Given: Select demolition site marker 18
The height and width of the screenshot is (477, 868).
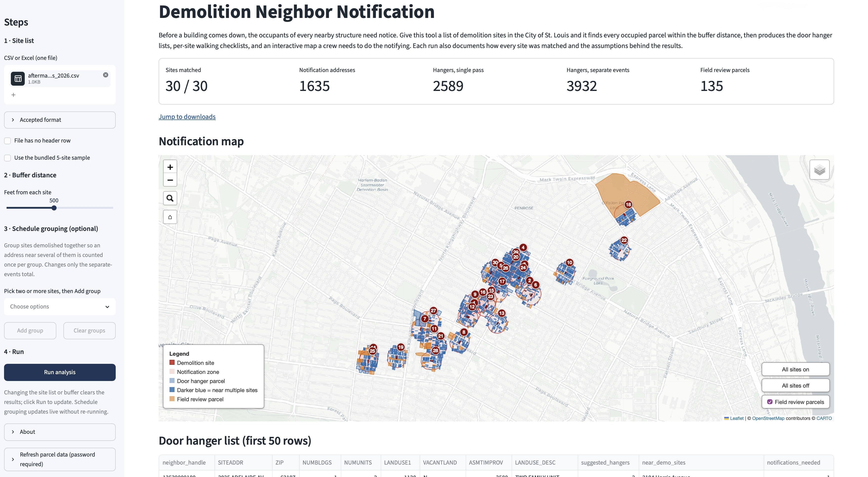Looking at the screenshot, I should (629, 204).
